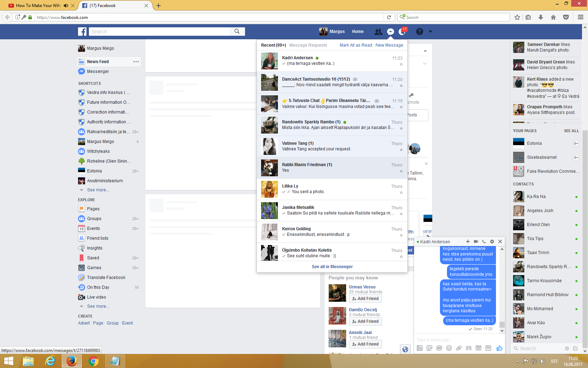This screenshot has height=368, width=588.
Task: Click New Message link
Action: pos(389,45)
